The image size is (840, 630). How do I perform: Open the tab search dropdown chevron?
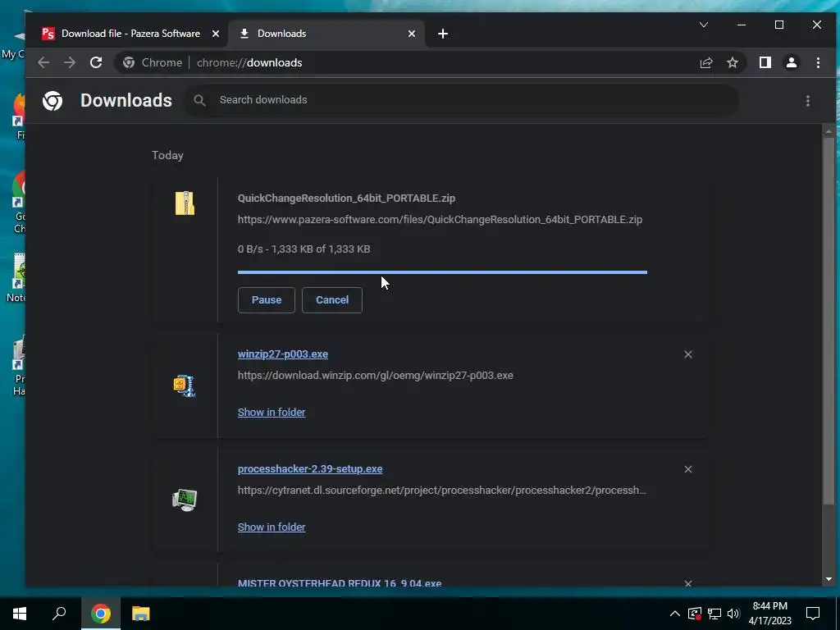pos(704,25)
